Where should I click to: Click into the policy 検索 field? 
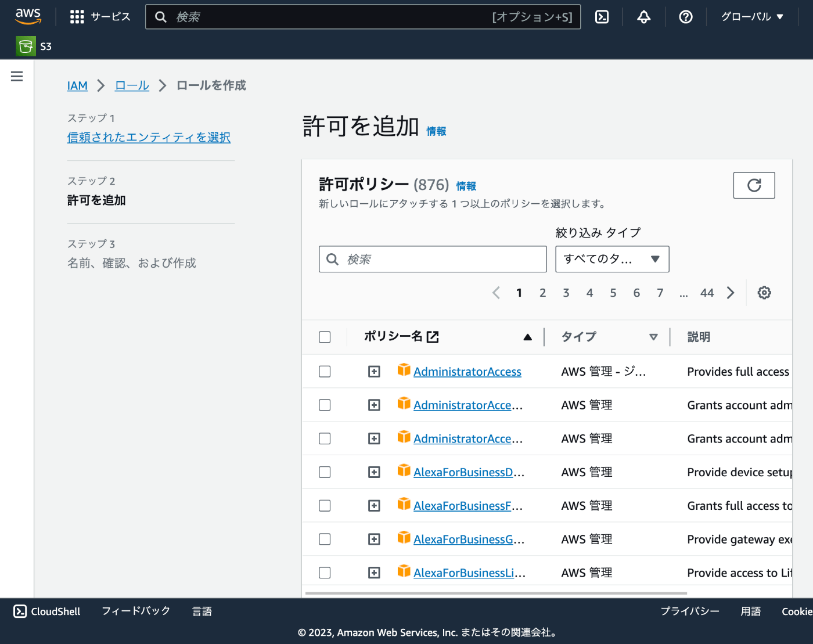433,259
